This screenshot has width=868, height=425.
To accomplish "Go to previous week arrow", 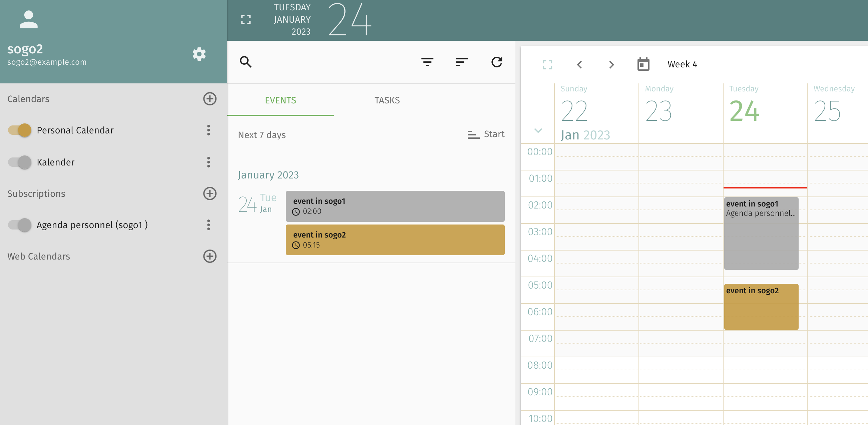I will pos(579,64).
